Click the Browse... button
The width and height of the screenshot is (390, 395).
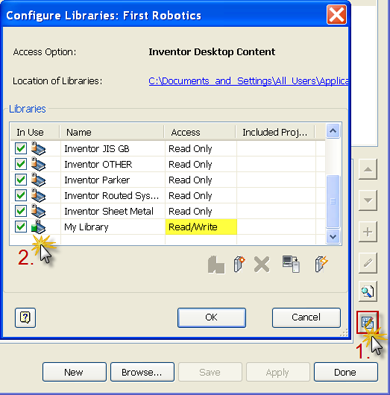click(x=142, y=372)
